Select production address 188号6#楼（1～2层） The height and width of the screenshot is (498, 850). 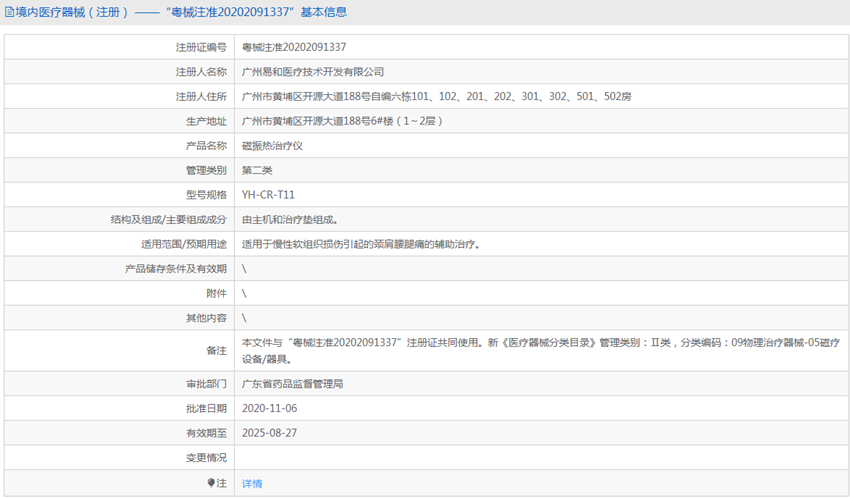click(343, 121)
